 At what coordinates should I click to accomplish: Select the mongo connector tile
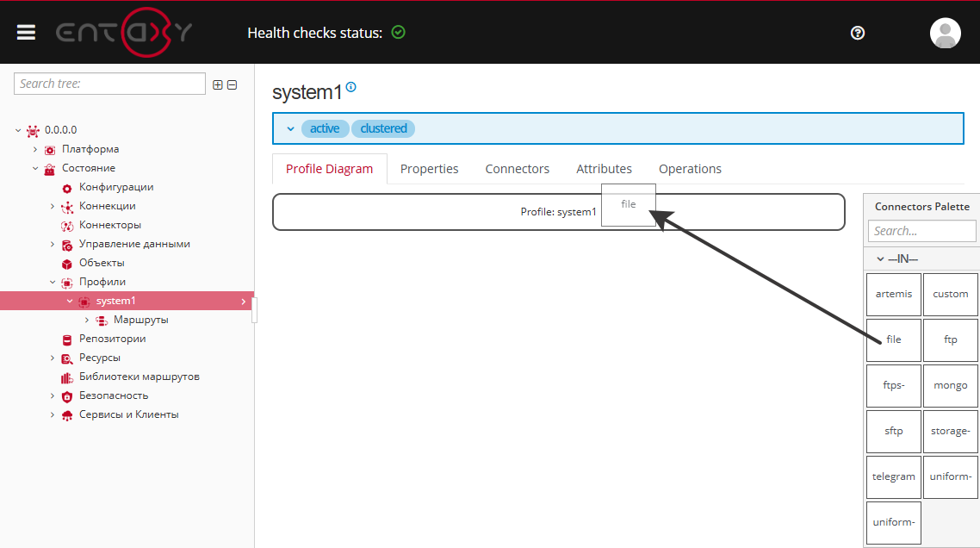(950, 385)
